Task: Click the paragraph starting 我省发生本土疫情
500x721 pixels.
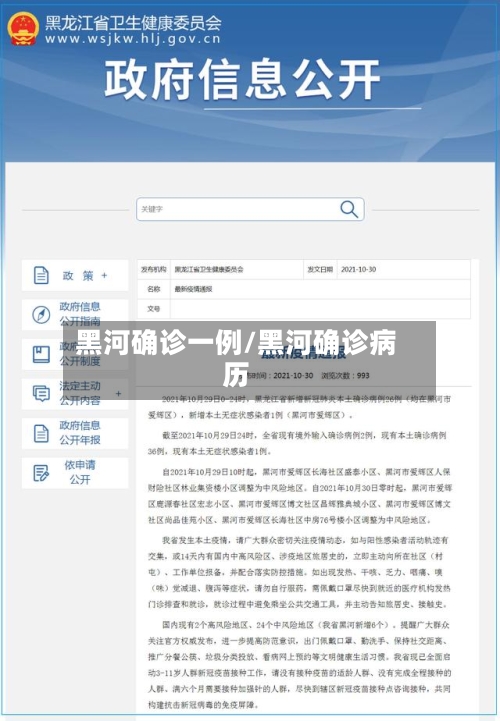Action: click(299, 572)
